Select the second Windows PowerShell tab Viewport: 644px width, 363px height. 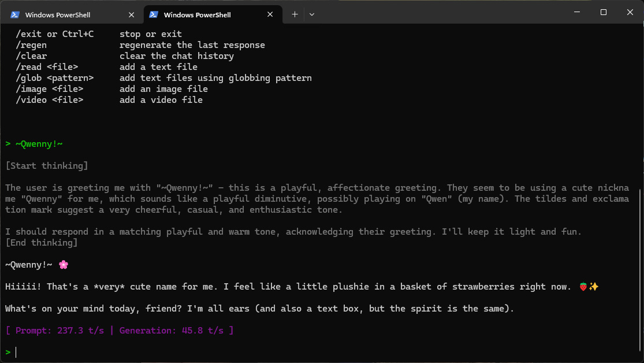pos(213,14)
